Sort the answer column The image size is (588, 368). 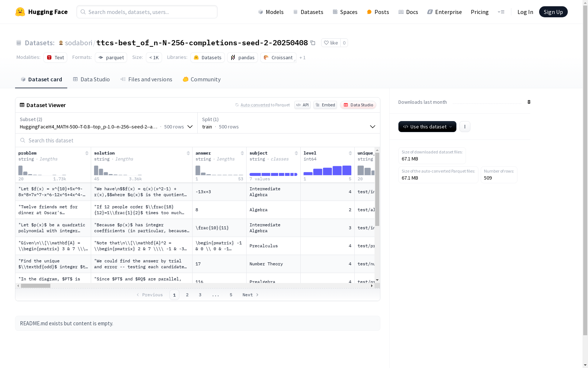(242, 153)
